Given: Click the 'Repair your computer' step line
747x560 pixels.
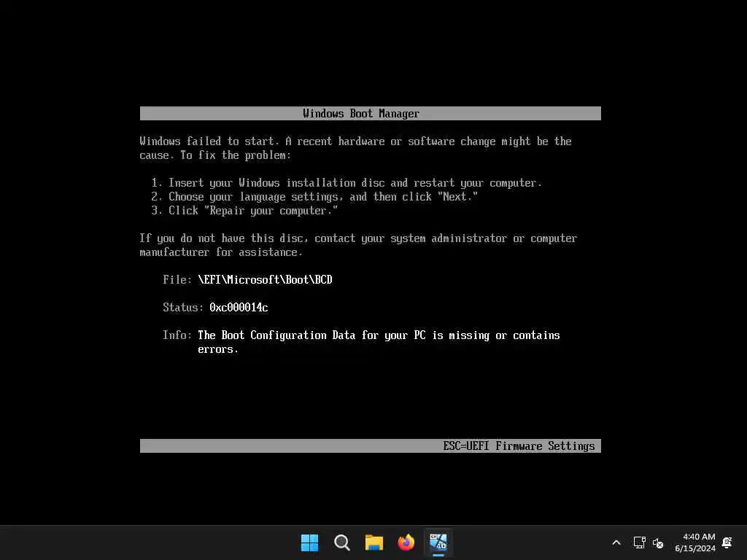Looking at the screenshot, I should click(x=244, y=211).
